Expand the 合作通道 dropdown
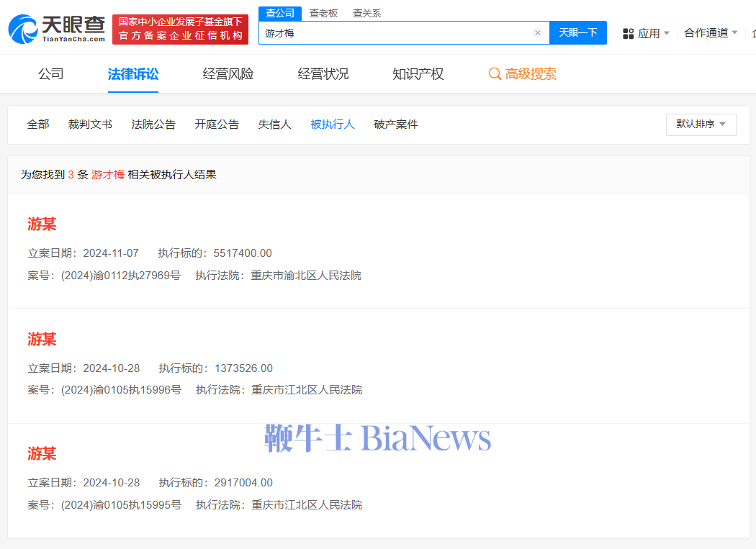The width and height of the screenshot is (756, 549). tap(711, 33)
